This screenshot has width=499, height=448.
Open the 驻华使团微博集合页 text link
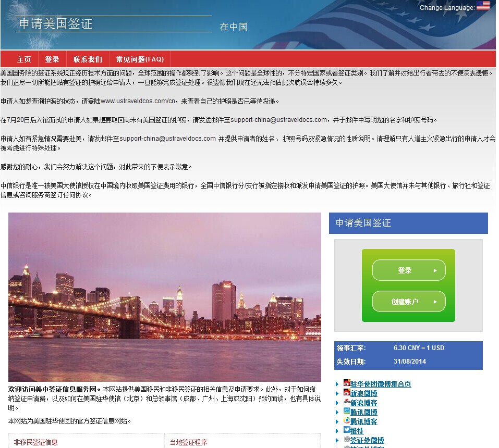pyautogui.click(x=381, y=384)
